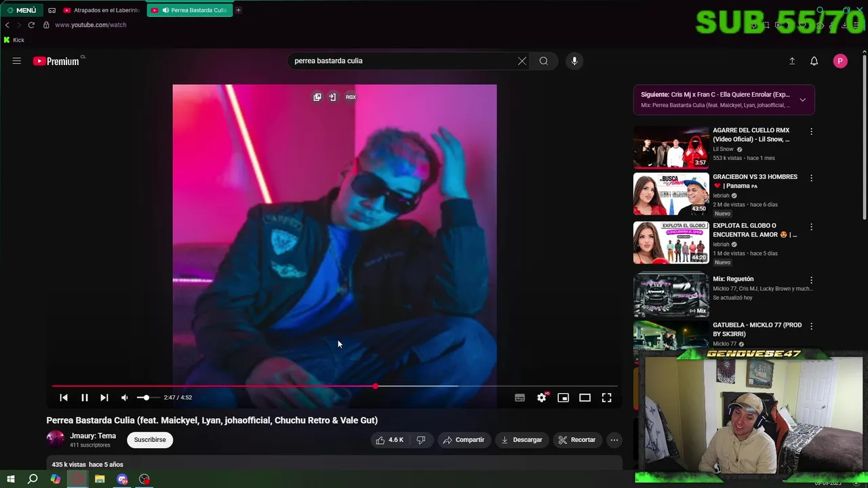
Task: Open video settings gear
Action: coord(541,398)
